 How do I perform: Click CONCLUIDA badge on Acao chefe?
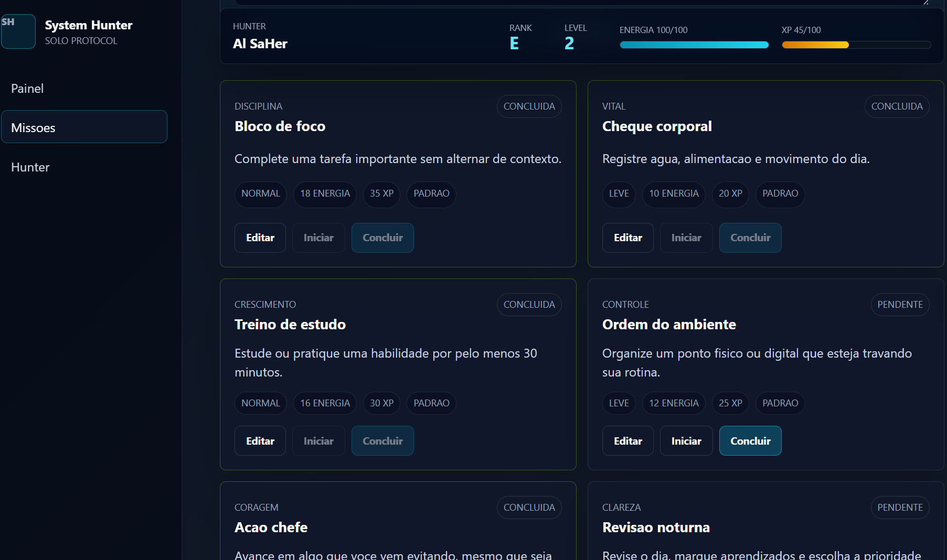pyautogui.click(x=529, y=508)
